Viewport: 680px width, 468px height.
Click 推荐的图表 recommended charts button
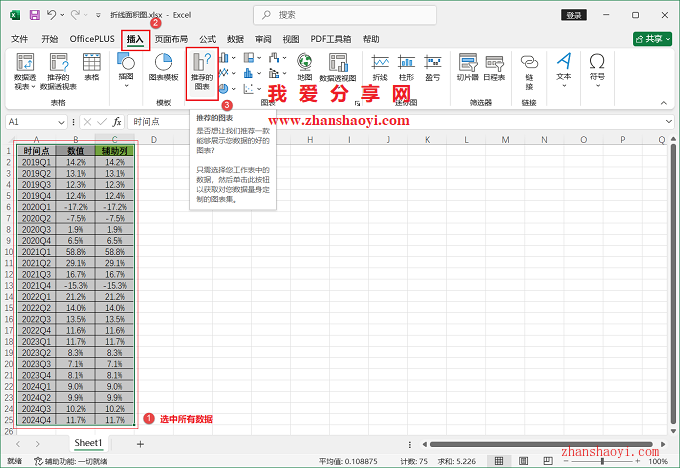tap(202, 72)
